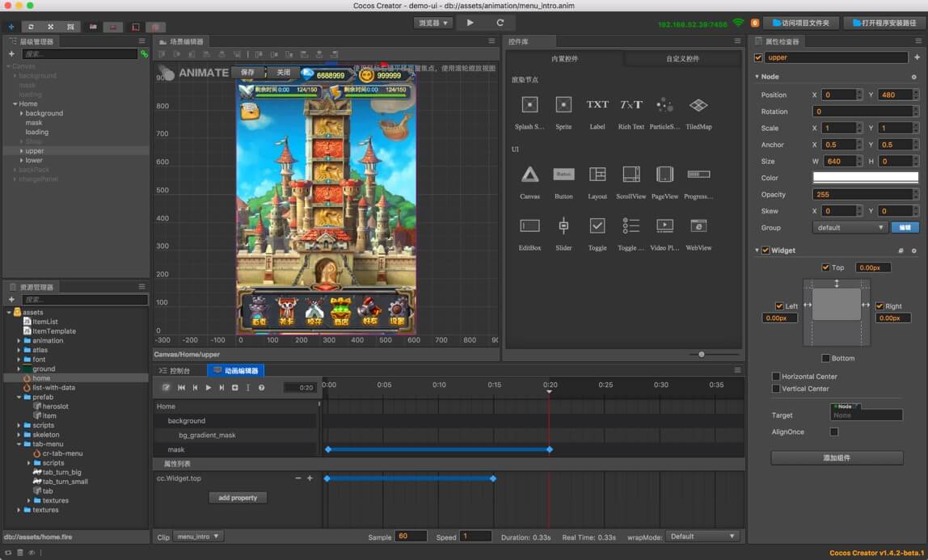Tick the AlignOnce checkbox
The image size is (928, 560).
tap(834, 432)
